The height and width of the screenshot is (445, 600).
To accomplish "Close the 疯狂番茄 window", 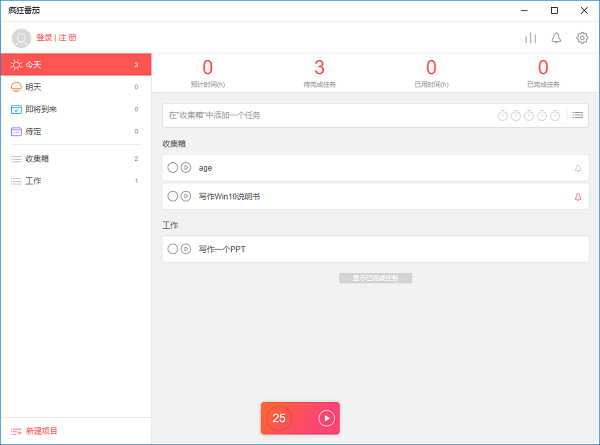I will [584, 10].
